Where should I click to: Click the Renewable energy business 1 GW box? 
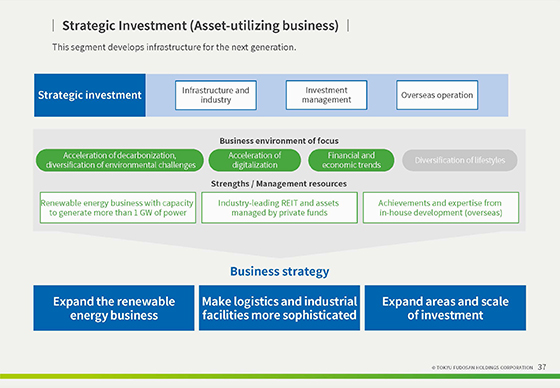click(118, 208)
